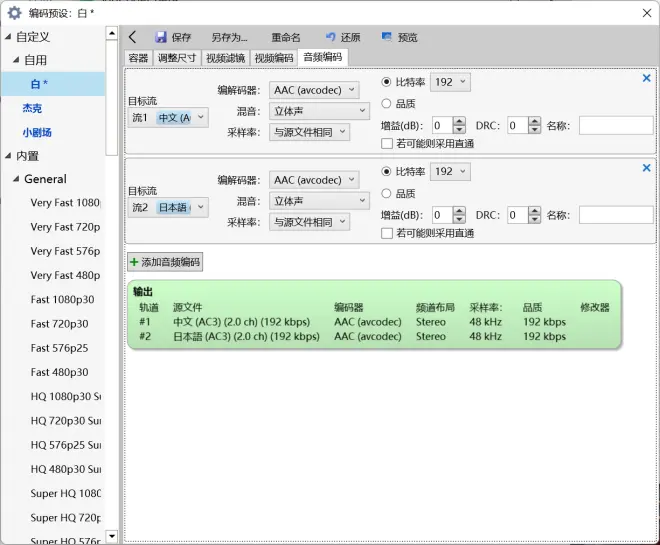Decrease gain (dB) for stream 2
This screenshot has width=660, height=545.
coord(459,220)
